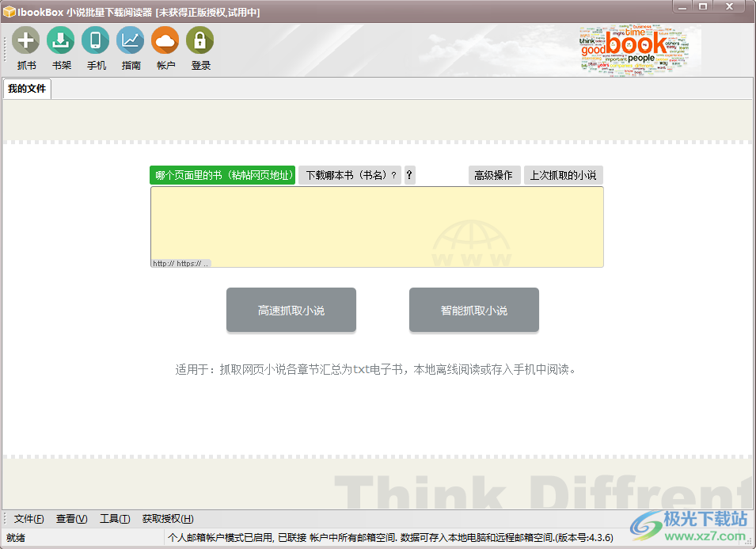Switch to book-name mode 下载哪本书
Viewport: 756px width, 549px height.
click(x=349, y=175)
